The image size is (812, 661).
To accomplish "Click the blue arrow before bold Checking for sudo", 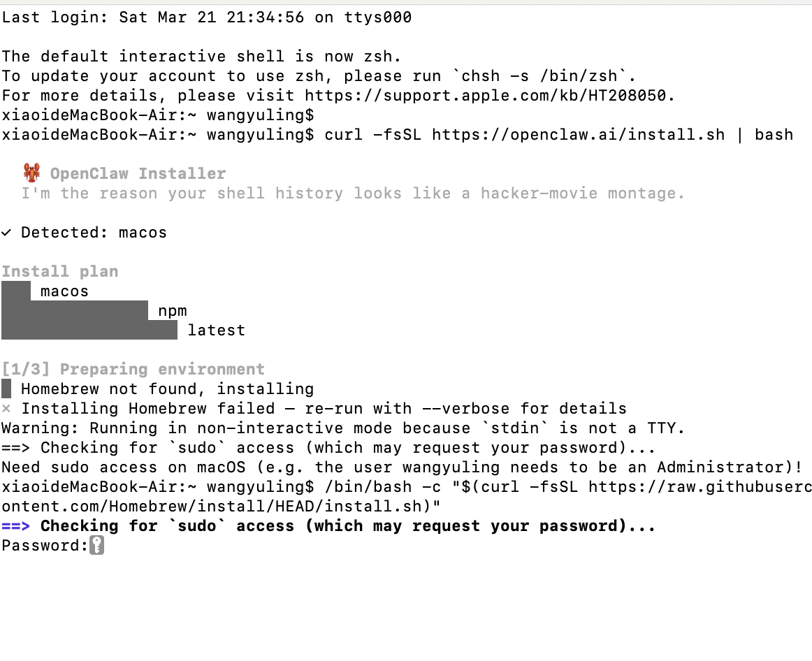I will pos(15,526).
